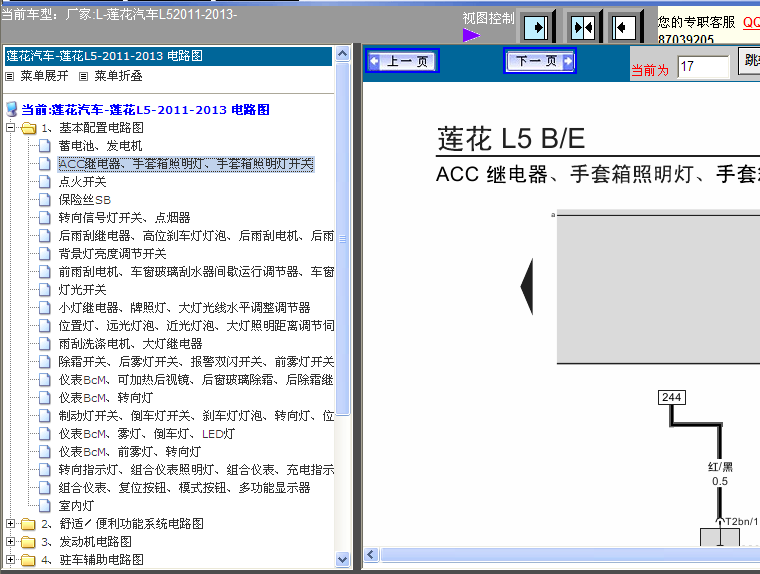
Task: Click page icon beside 蓄电池、发电机
Action: point(45,146)
